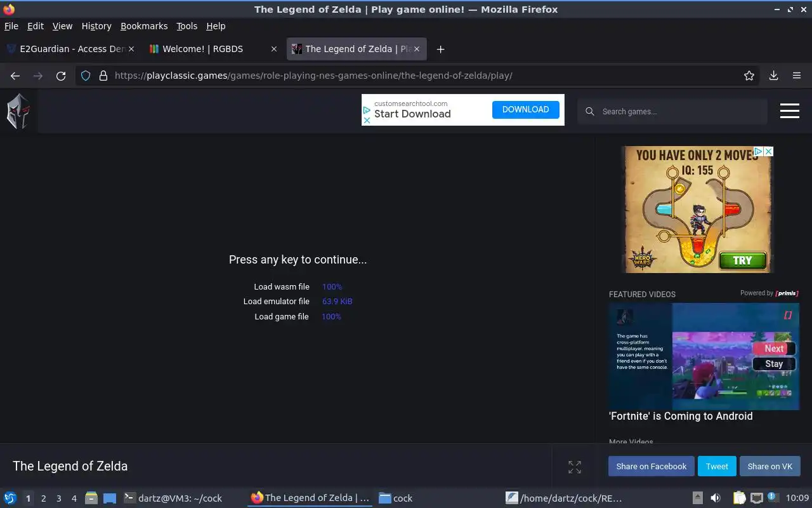Screen dimensions: 812x508
Task: Click the magnifier icon in game search
Action: coord(589,112)
